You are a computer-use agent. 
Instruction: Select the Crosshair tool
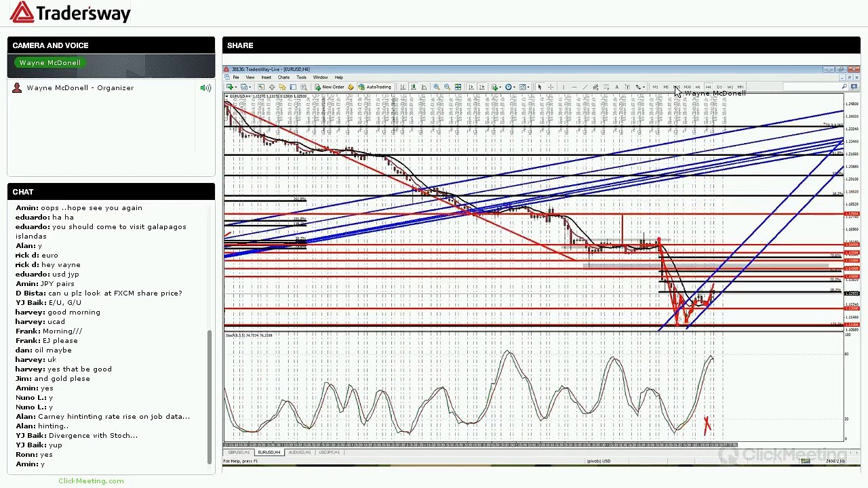(551, 87)
